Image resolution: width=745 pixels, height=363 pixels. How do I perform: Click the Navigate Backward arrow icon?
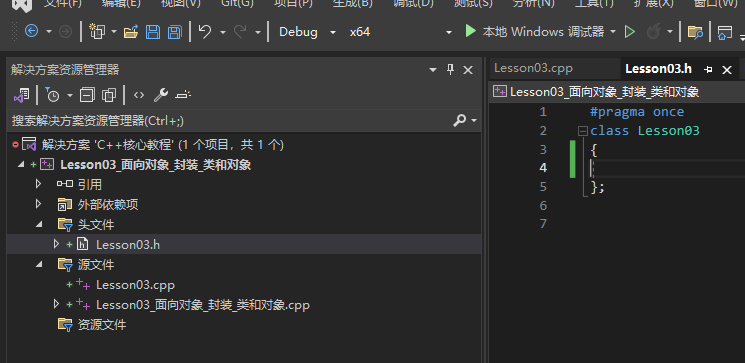tap(31, 32)
